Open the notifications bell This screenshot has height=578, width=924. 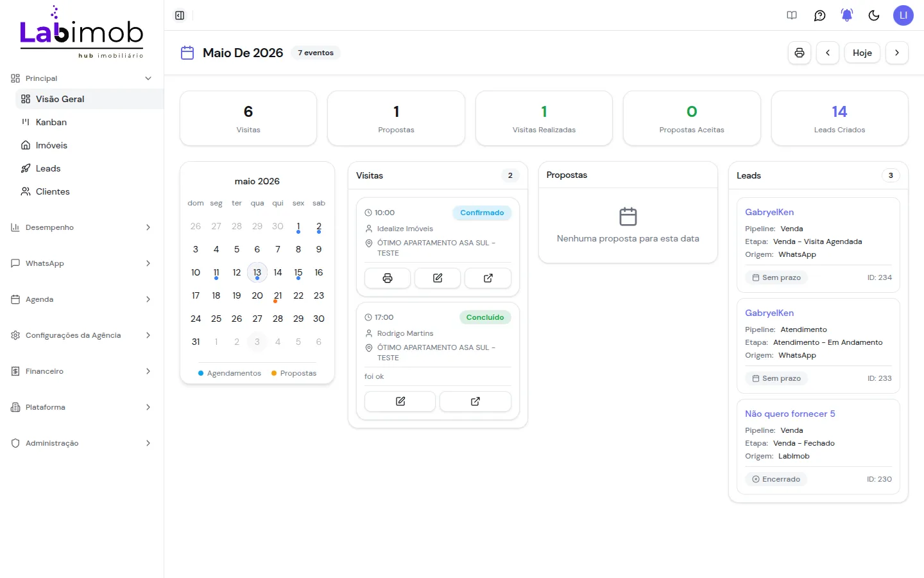coord(847,15)
